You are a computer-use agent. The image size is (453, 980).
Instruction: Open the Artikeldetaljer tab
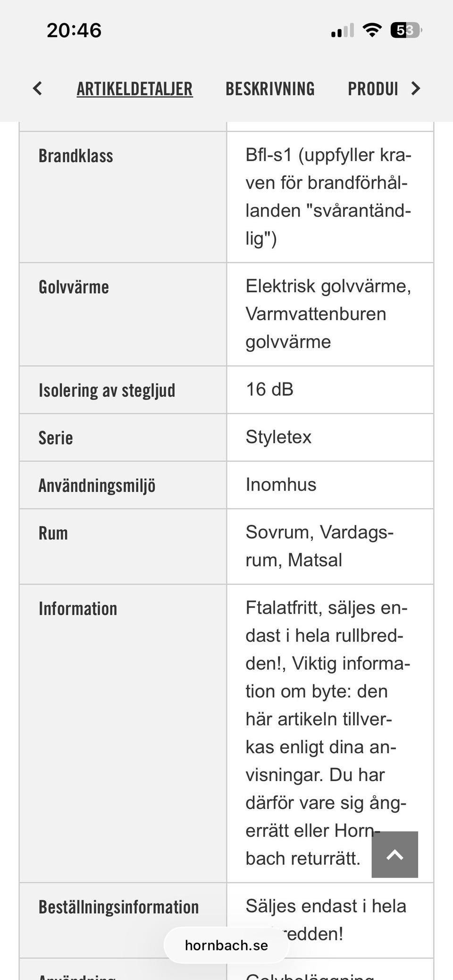tap(134, 89)
